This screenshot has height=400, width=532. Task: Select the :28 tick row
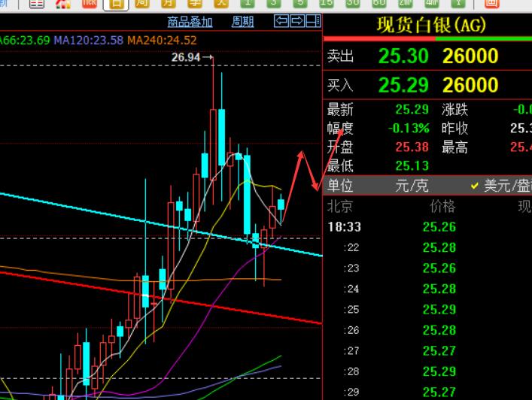[427, 371]
